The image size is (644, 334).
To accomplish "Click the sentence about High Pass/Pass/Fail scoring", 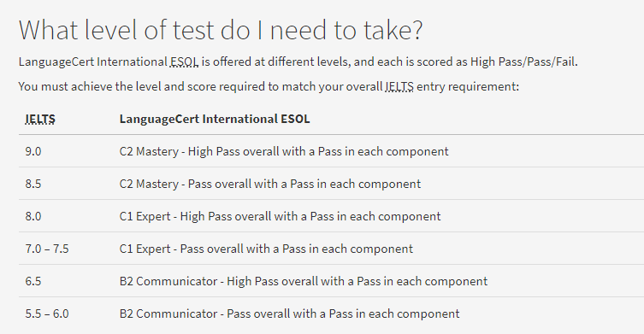I will (x=298, y=62).
